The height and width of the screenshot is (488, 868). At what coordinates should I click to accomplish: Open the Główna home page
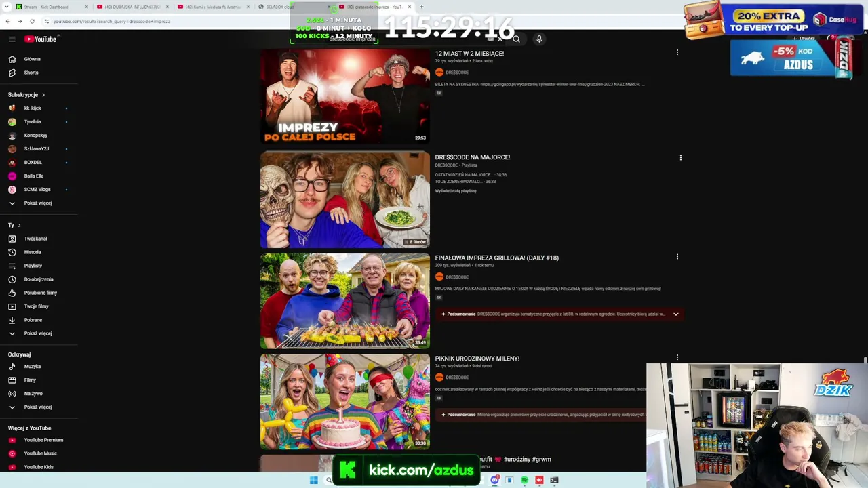point(33,59)
